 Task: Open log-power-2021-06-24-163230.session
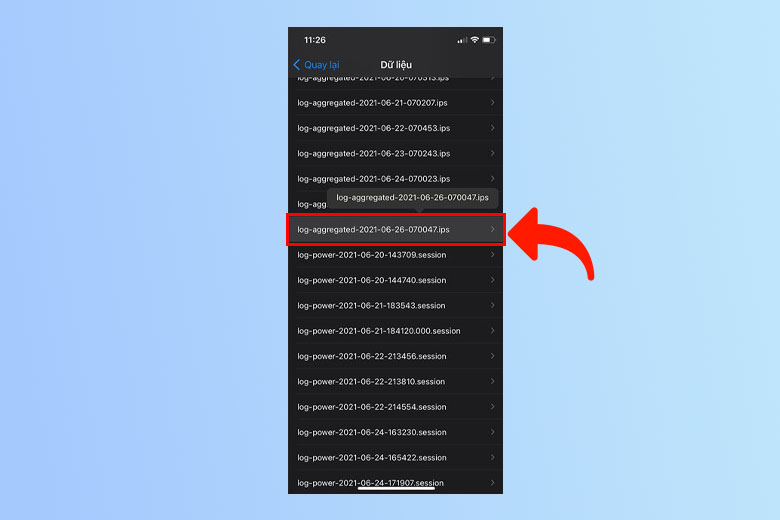tap(372, 433)
